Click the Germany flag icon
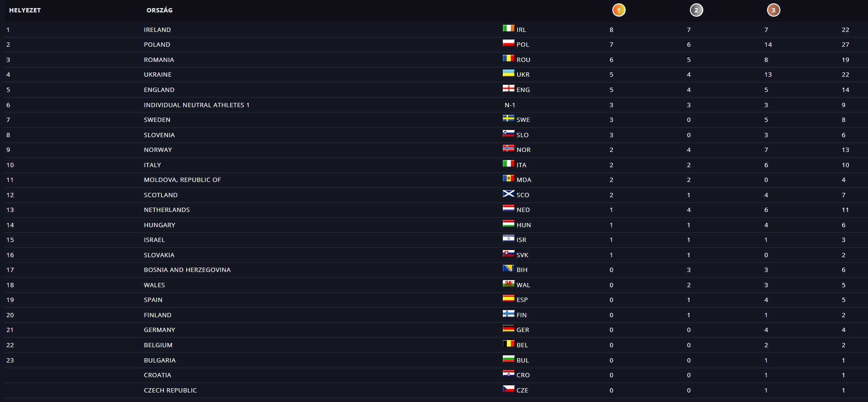 tap(509, 329)
